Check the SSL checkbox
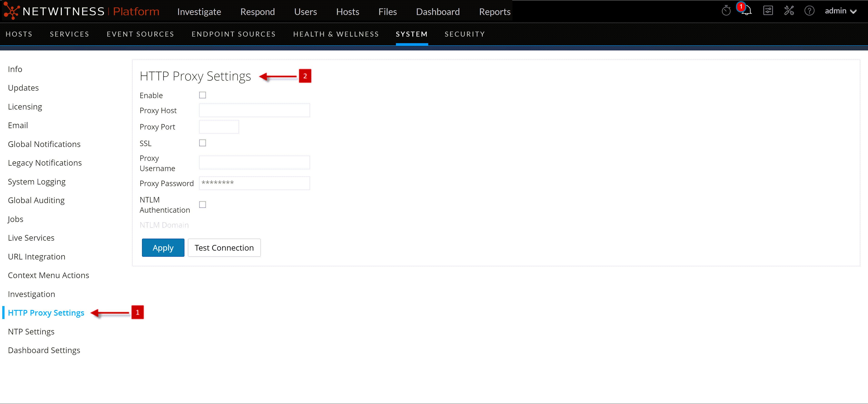 (202, 143)
